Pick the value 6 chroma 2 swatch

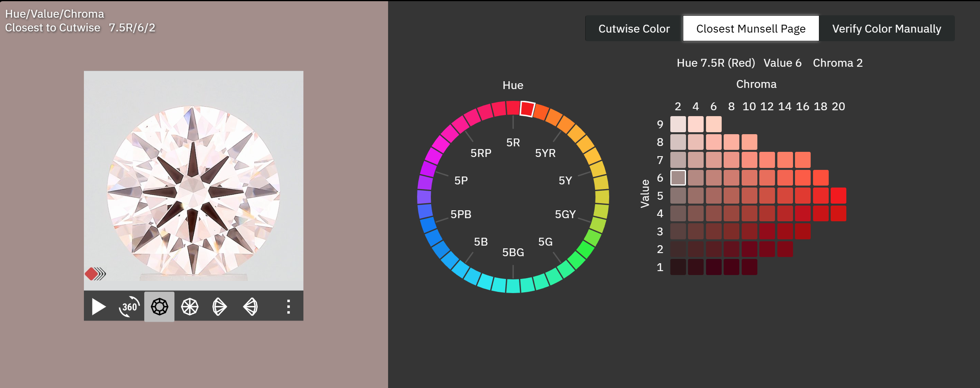678,178
